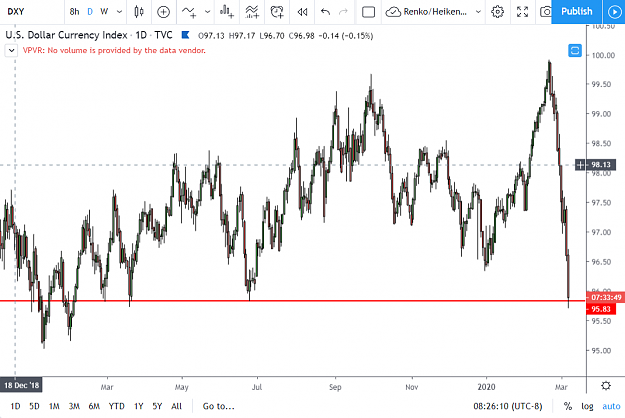Viewport: 625px width, 418px height.
Task: Click the red horizontal support line
Action: click(x=293, y=301)
